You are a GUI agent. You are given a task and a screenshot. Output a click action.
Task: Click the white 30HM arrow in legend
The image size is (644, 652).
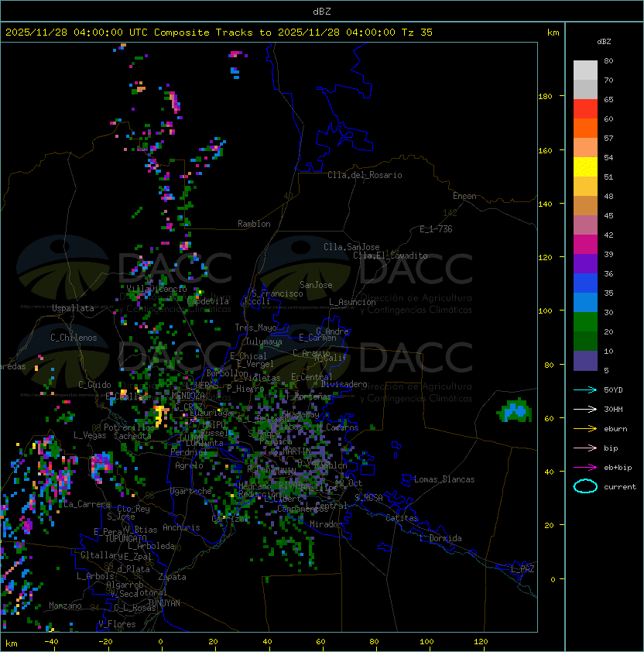point(585,410)
